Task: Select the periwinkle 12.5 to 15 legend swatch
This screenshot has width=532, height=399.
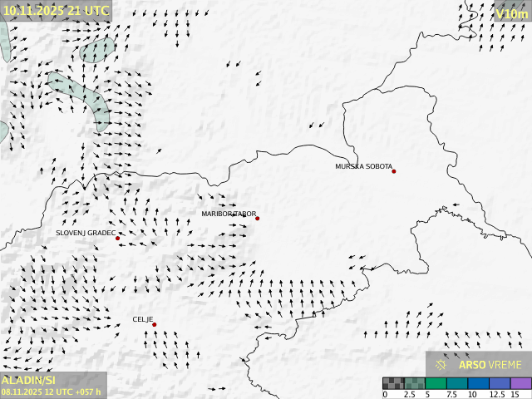Action: click(x=500, y=384)
